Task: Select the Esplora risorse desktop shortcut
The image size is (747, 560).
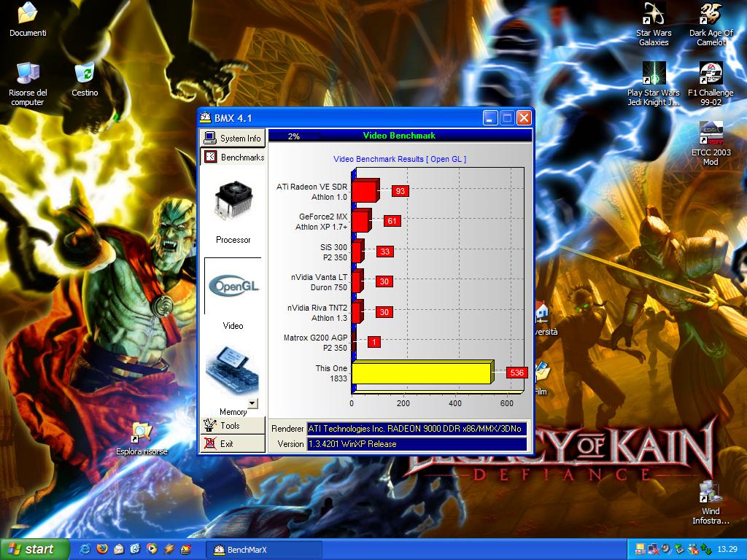Action: [x=142, y=438]
